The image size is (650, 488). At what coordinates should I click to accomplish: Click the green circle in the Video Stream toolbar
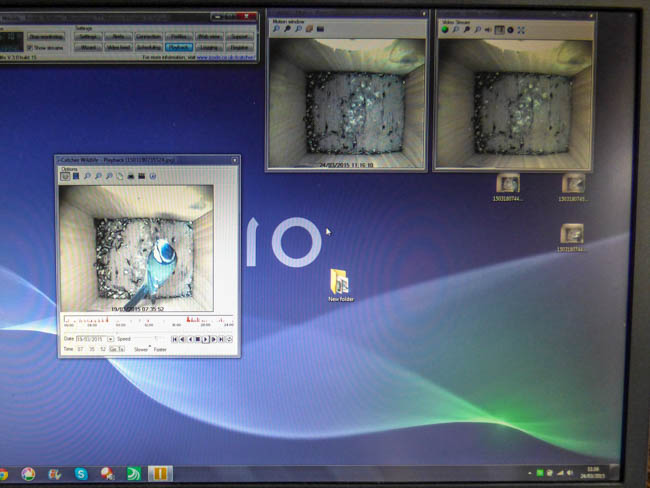point(445,30)
